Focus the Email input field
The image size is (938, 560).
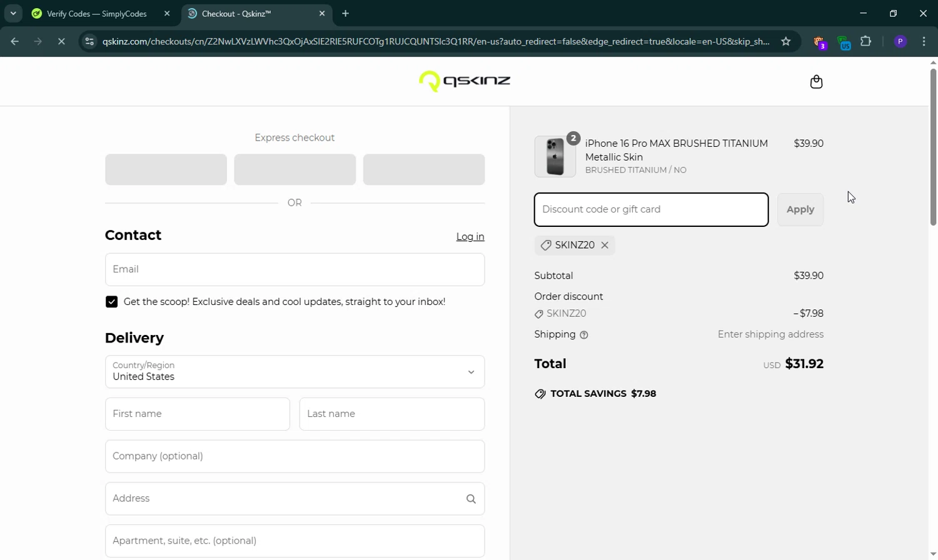point(295,269)
